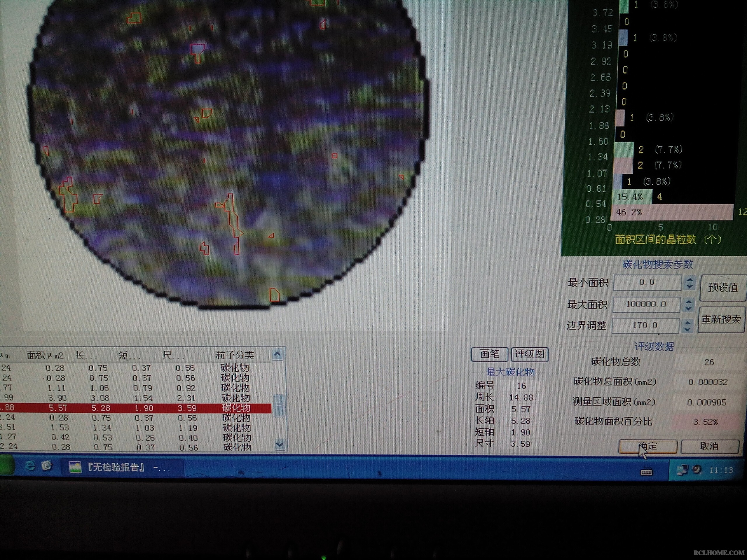Click the network tray icon

pyautogui.click(x=682, y=470)
